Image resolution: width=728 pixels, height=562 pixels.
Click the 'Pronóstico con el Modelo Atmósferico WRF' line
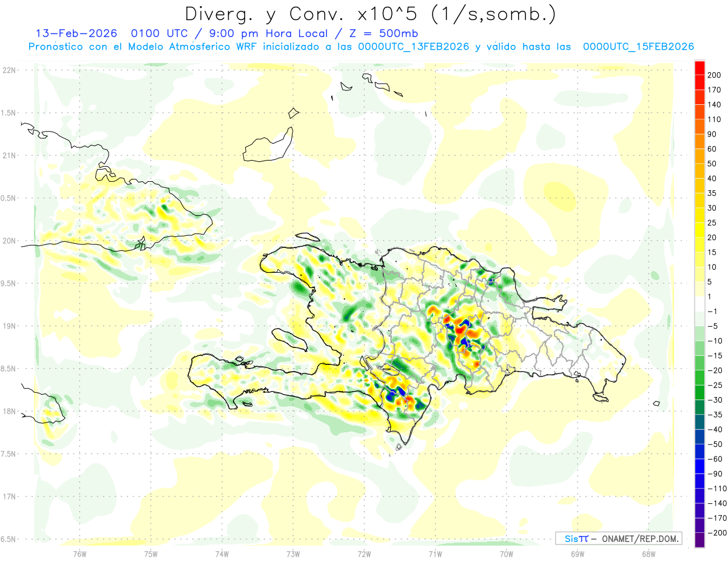(x=143, y=47)
